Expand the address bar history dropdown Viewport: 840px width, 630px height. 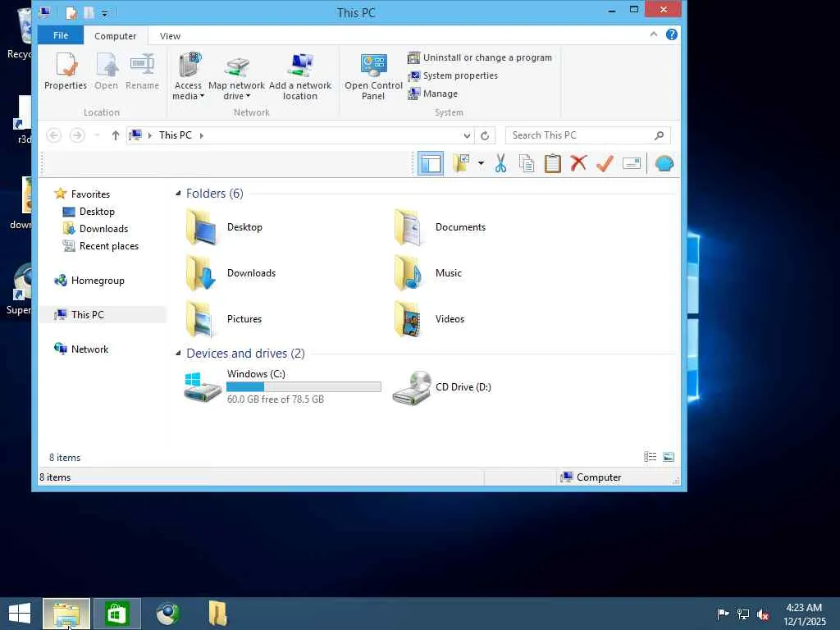467,135
